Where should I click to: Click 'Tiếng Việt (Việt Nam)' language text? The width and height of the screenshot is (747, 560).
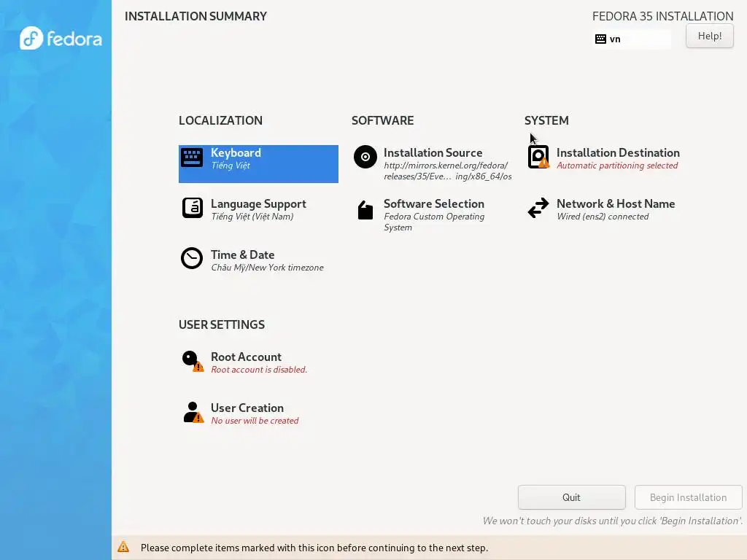pyautogui.click(x=252, y=217)
